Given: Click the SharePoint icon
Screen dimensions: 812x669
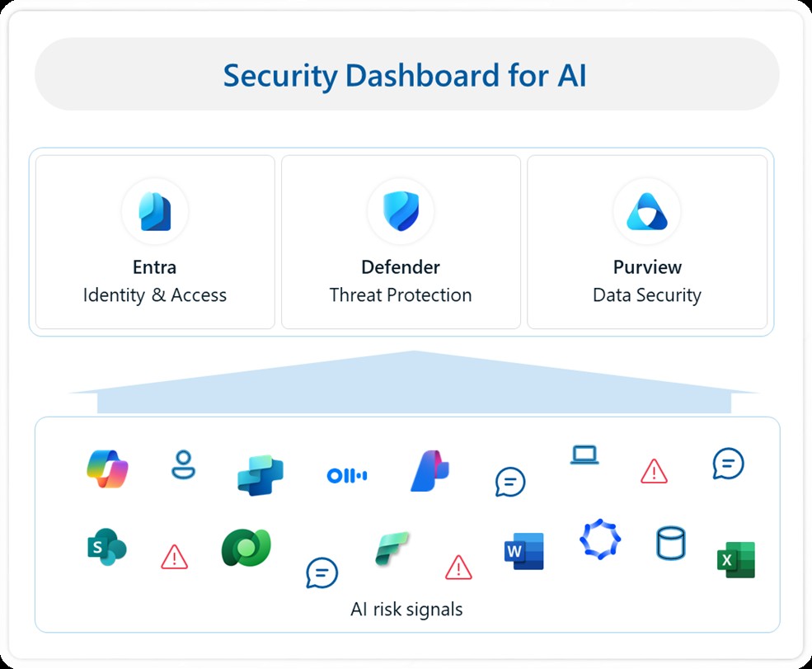Looking at the screenshot, I should pos(106,546).
